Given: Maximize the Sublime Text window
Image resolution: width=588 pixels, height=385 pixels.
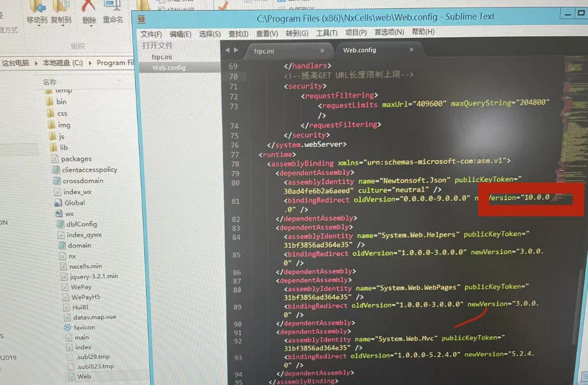Looking at the screenshot, I should (581, 13).
